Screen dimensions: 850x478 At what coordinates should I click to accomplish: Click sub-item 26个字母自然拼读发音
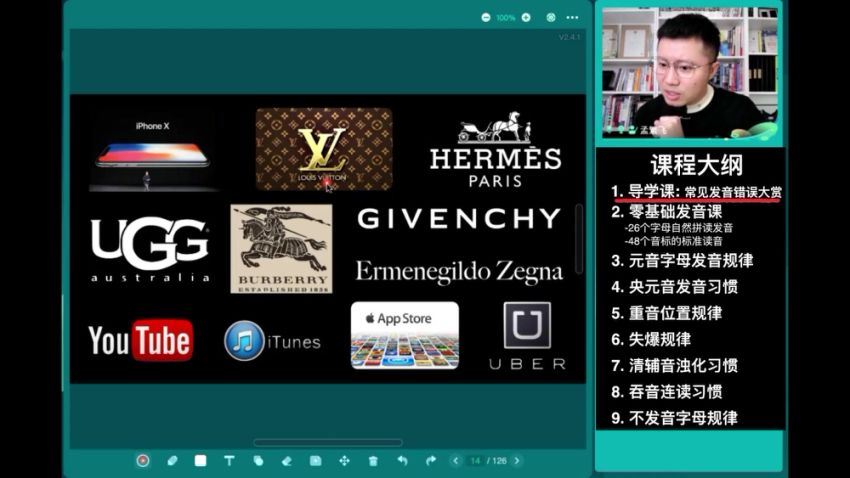[678, 228]
